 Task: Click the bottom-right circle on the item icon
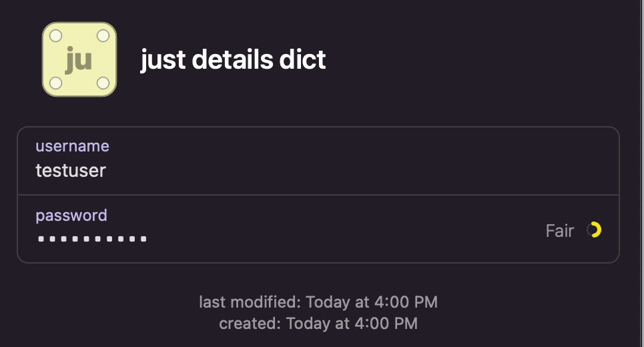103,83
